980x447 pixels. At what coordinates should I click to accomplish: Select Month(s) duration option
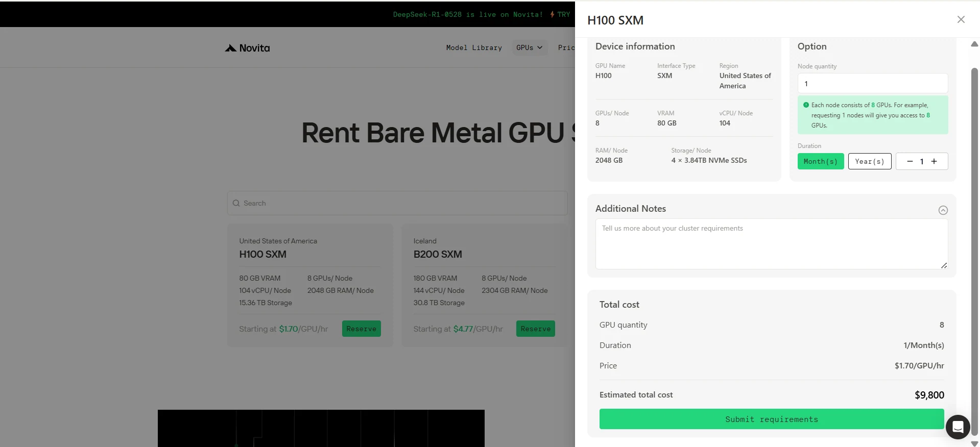pyautogui.click(x=821, y=161)
